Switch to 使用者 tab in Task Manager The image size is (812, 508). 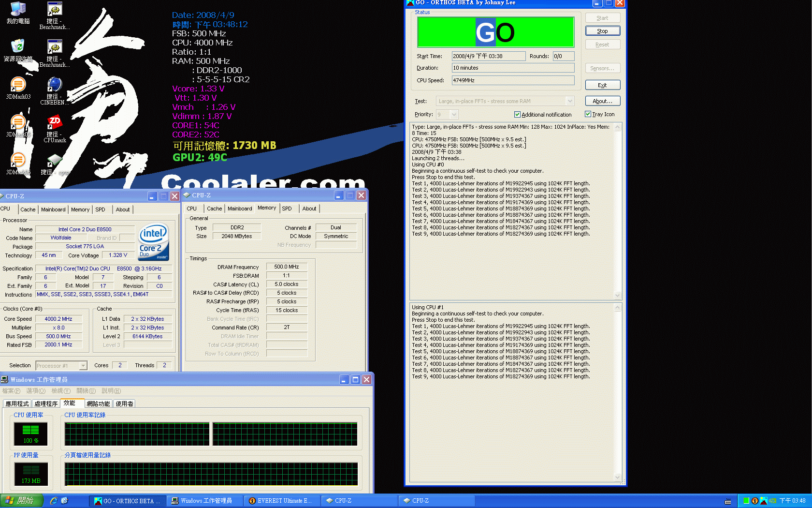coord(125,403)
